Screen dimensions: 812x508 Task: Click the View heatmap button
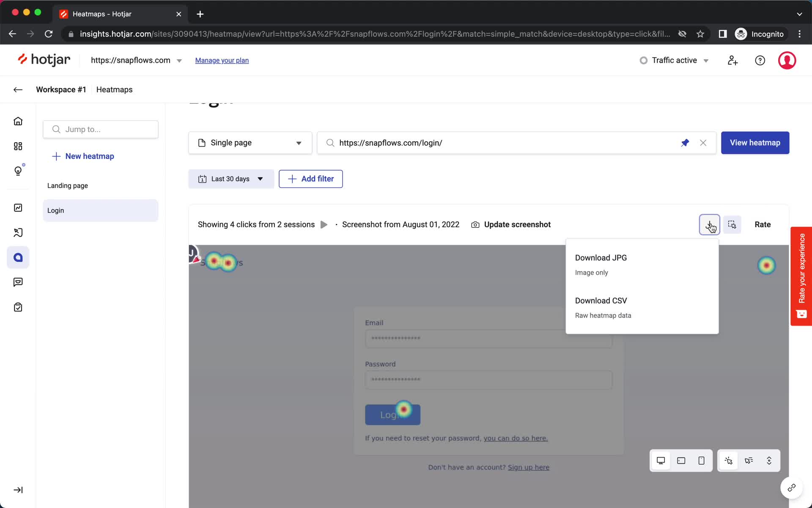pyautogui.click(x=755, y=142)
